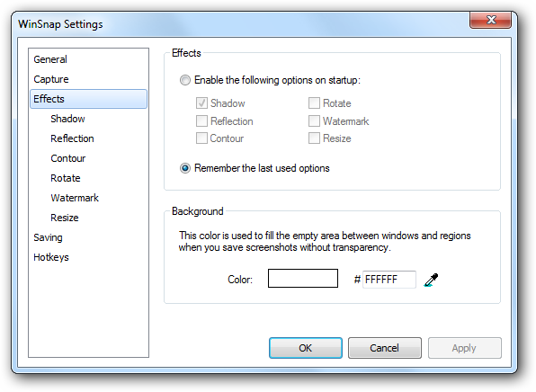Enable the Contour checkbox
The image size is (536, 392).
(201, 138)
